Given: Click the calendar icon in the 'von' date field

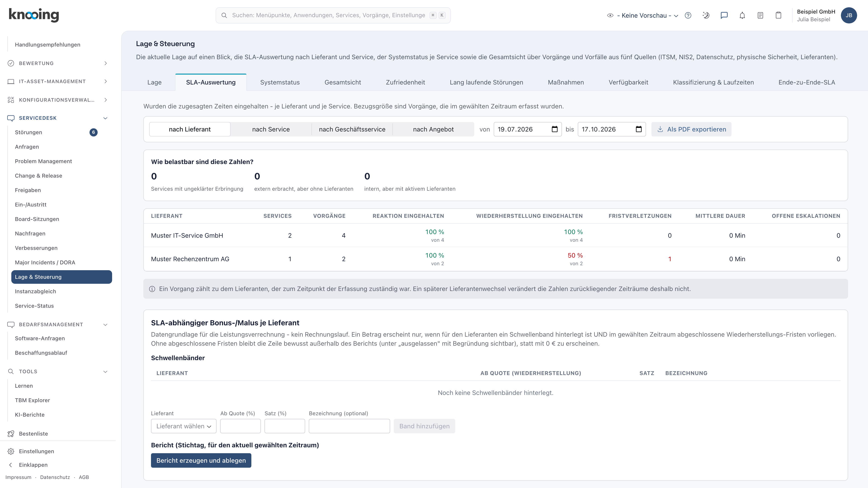Looking at the screenshot, I should pyautogui.click(x=555, y=129).
